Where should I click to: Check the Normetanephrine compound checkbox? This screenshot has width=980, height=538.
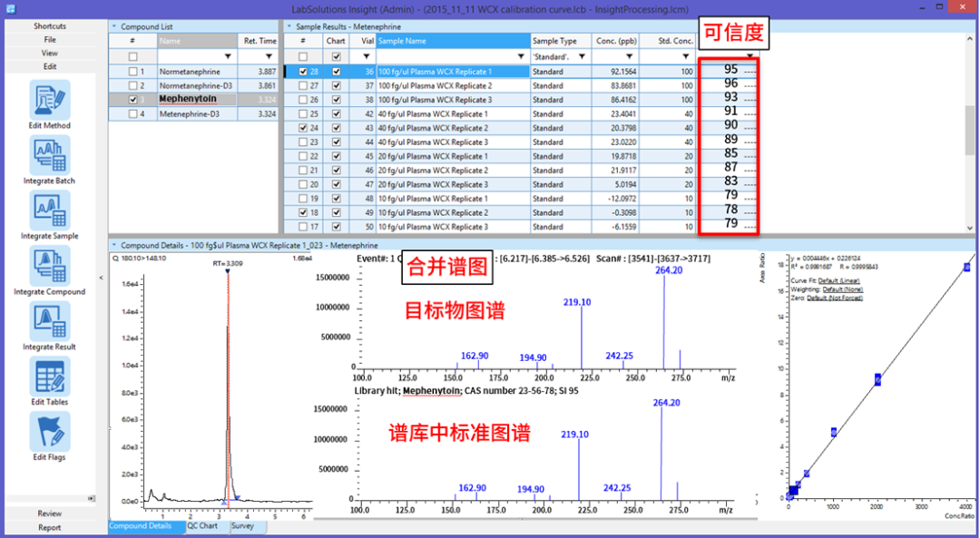coord(133,71)
